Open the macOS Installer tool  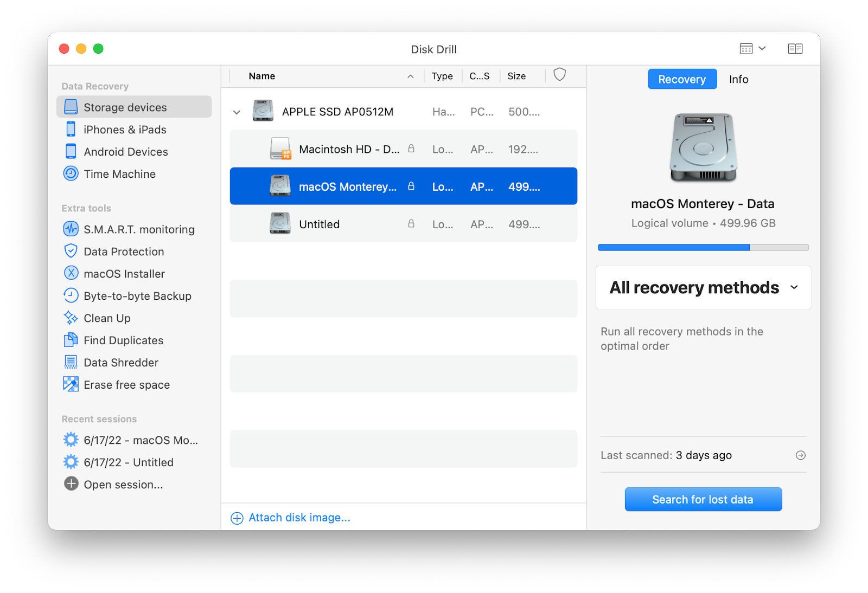(124, 274)
